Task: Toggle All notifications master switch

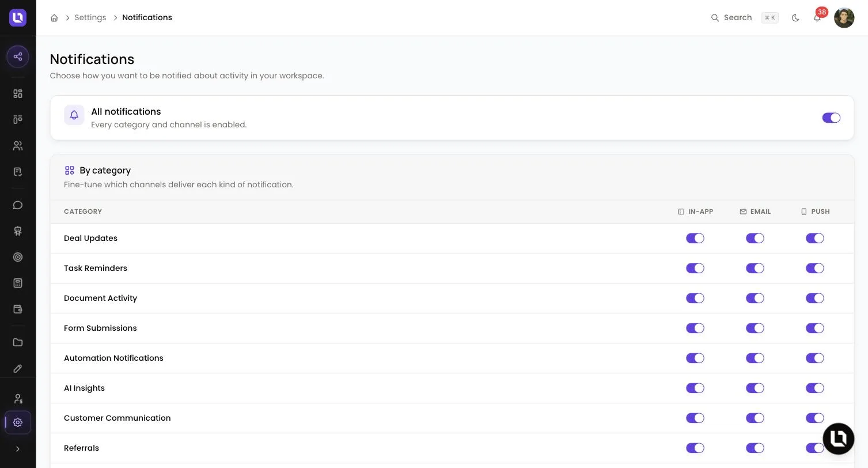Action: point(831,118)
